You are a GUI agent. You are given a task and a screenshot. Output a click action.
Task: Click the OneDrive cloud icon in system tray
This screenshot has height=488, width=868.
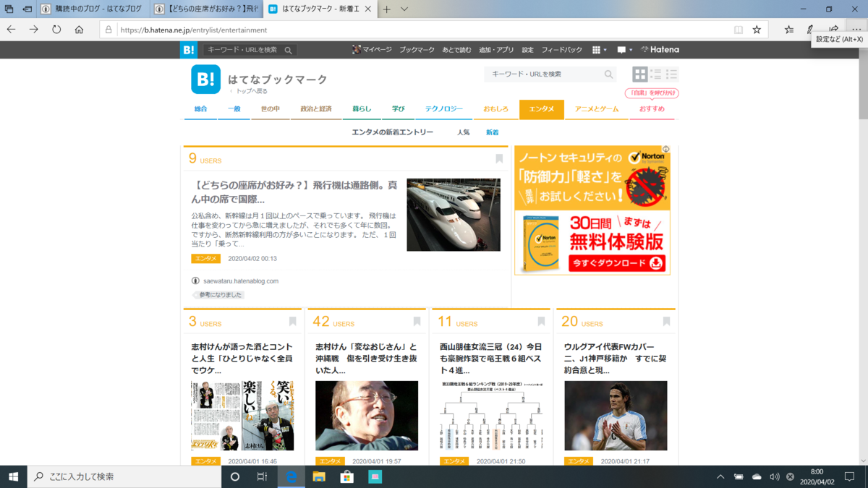(x=757, y=476)
